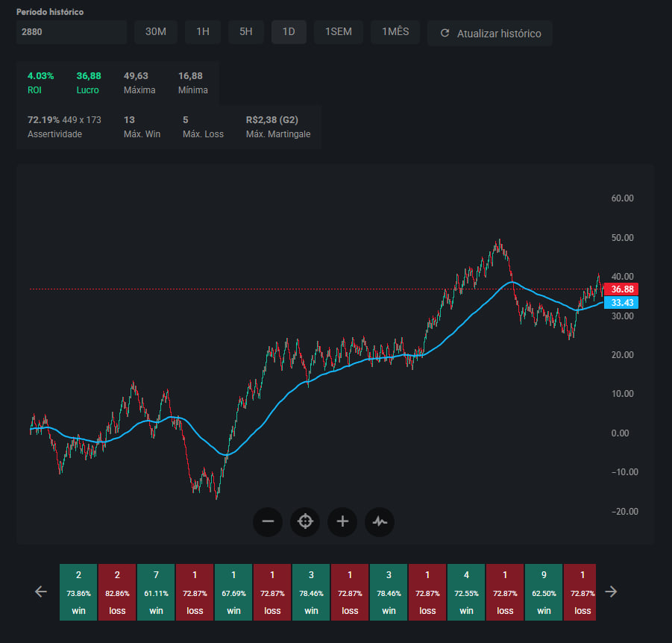Screen dimensions: 672x643
Task: Toggle the pulse line indicator icon
Action: point(380,521)
